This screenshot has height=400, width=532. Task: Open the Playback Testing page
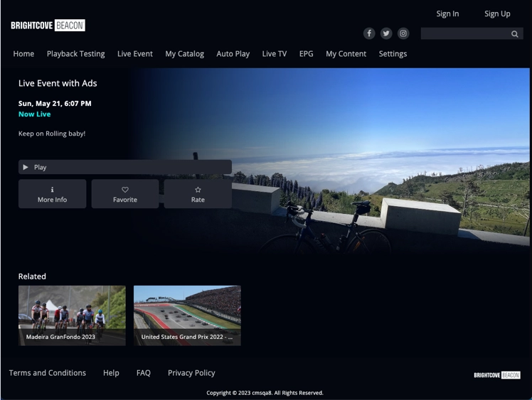pos(75,54)
